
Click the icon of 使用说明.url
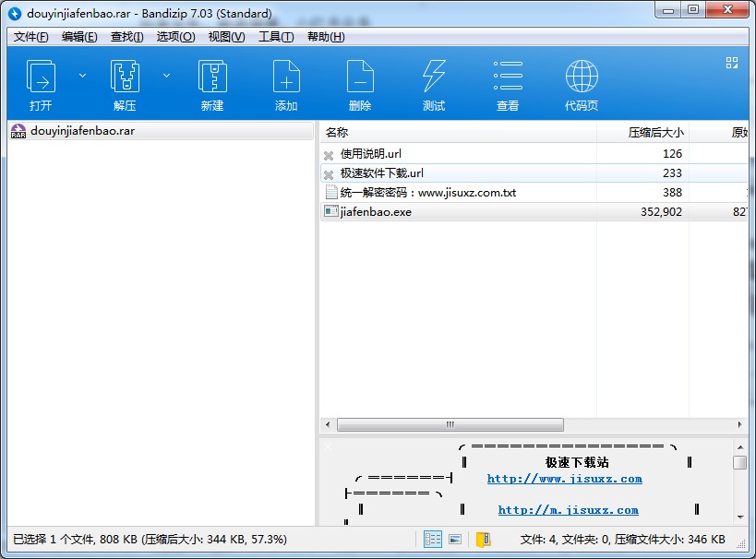[x=329, y=155]
